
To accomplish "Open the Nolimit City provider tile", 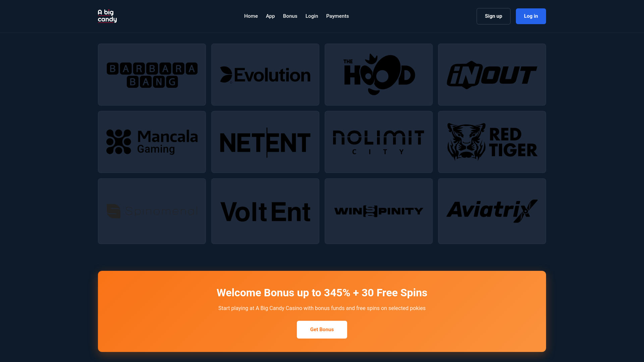I will (x=379, y=142).
